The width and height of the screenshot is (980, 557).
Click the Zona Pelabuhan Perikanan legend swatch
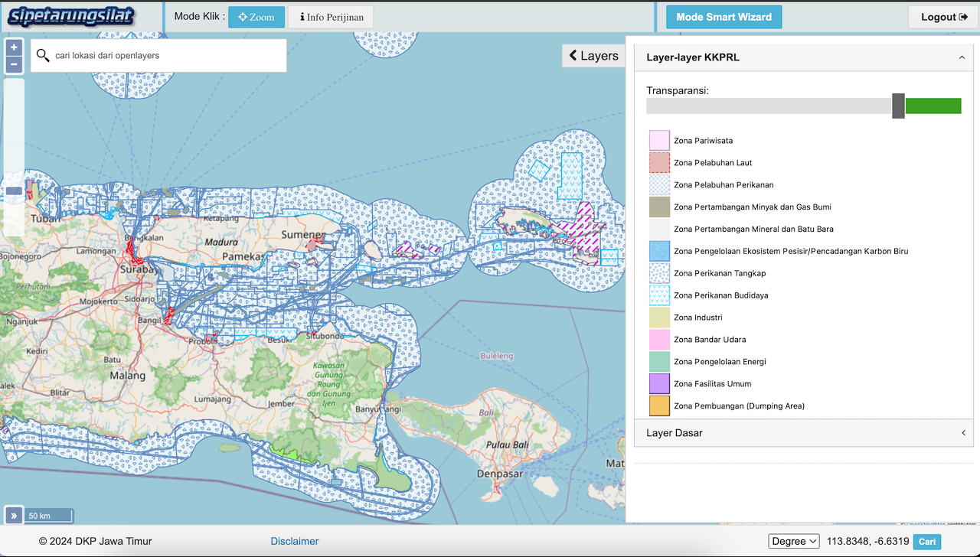click(x=659, y=185)
